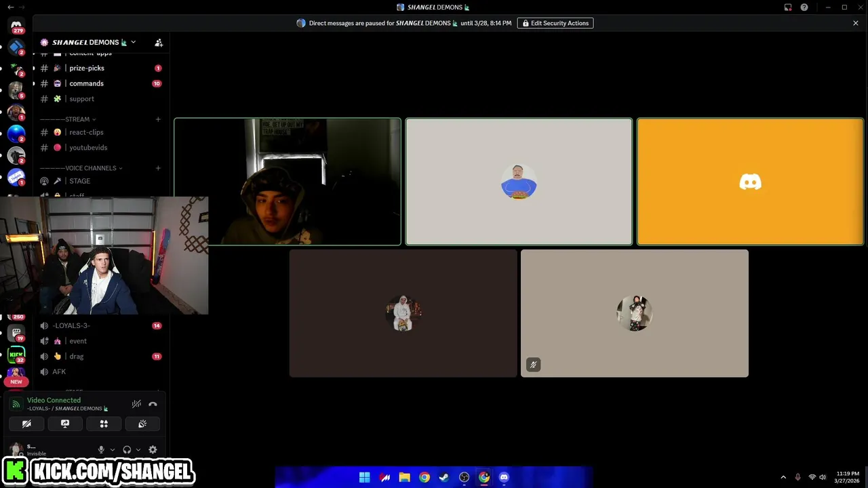Toggle video-off icon on bottom-right tile
Image resolution: width=868 pixels, height=488 pixels.
click(533, 365)
